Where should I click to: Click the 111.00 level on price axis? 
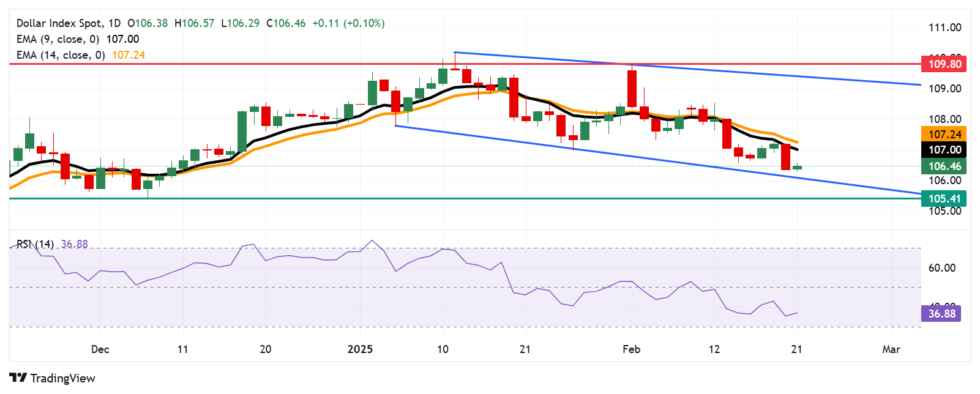(944, 28)
